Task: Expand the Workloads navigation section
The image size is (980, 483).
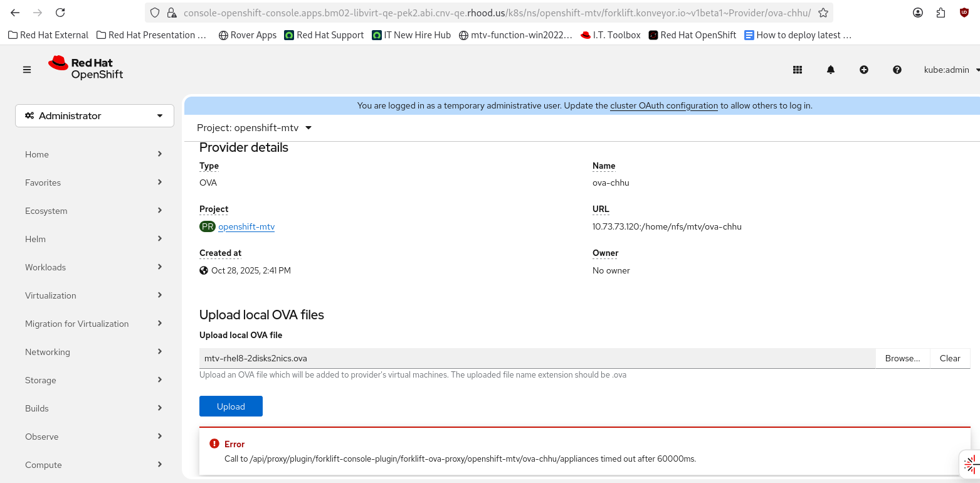Action: 95,267
